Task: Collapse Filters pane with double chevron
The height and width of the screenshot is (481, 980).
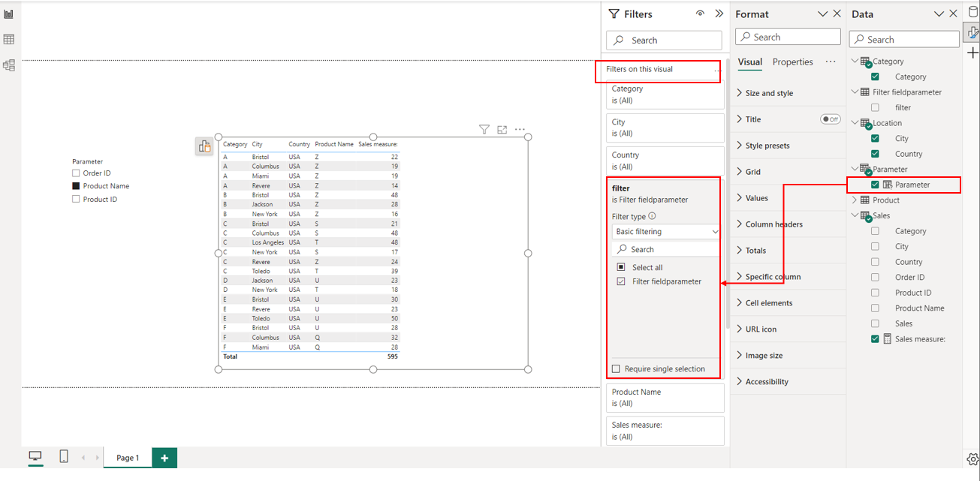Action: click(x=719, y=14)
